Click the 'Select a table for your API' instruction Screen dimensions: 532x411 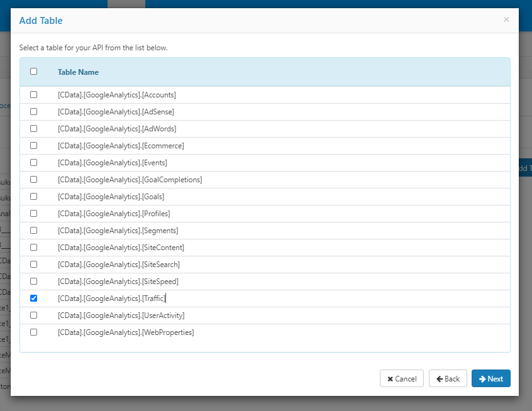[93, 48]
